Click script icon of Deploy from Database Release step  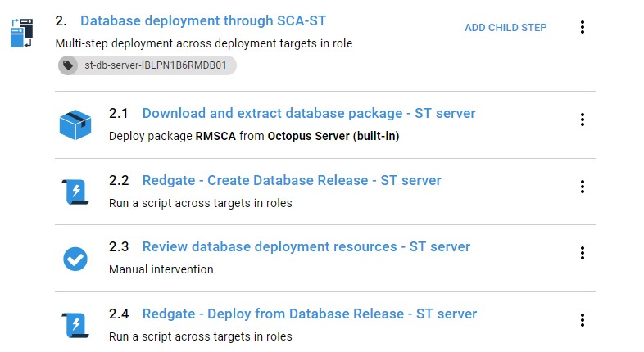click(x=75, y=325)
